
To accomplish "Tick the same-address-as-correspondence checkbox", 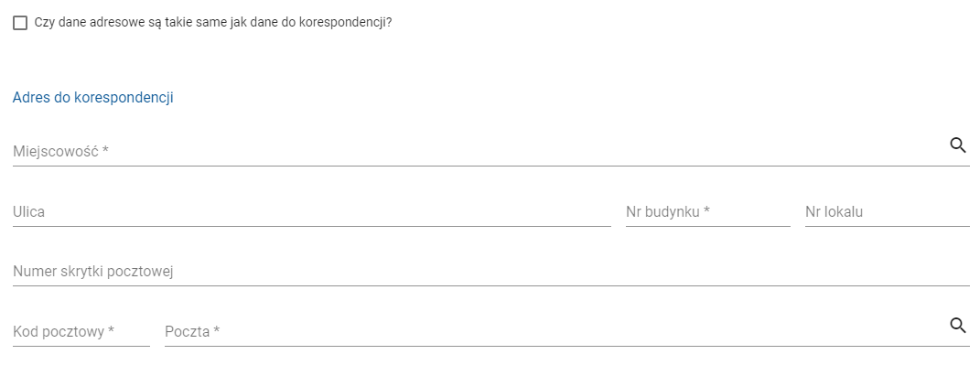I will point(20,23).
